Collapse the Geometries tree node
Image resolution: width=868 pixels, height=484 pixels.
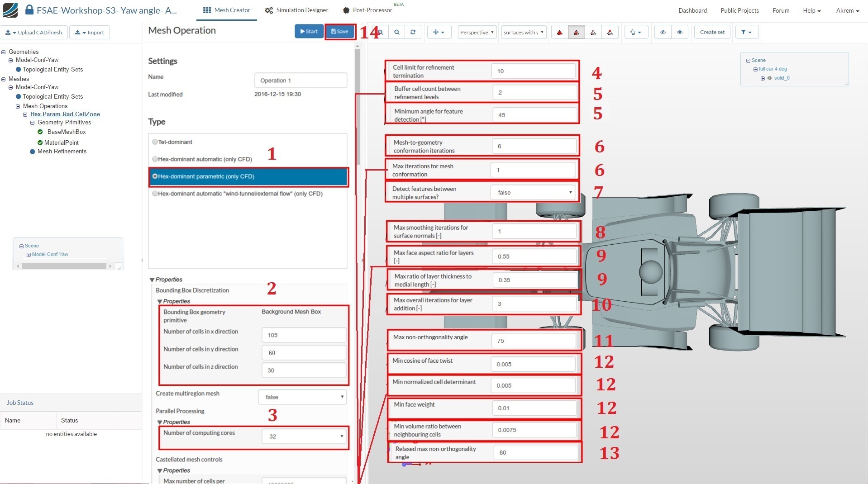click(4, 52)
